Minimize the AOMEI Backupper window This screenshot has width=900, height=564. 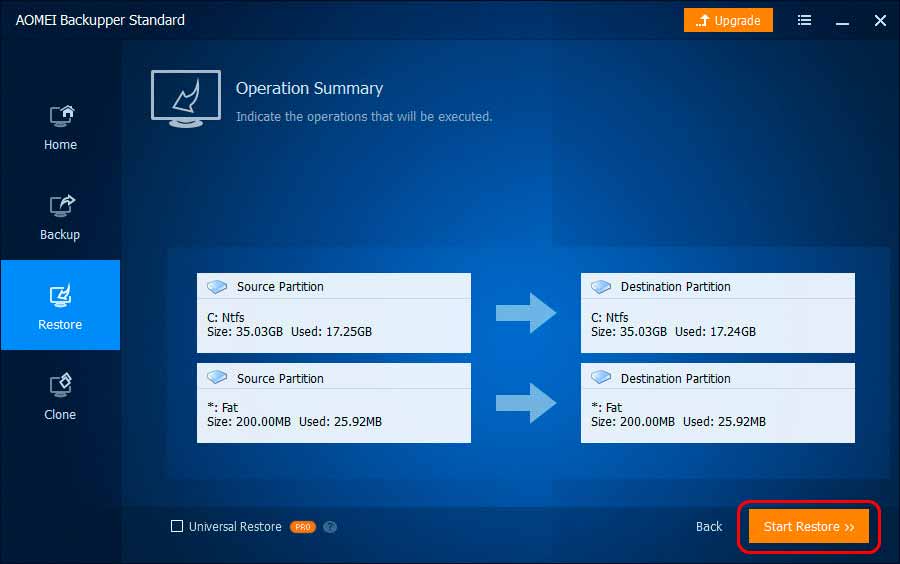pyautogui.click(x=843, y=20)
